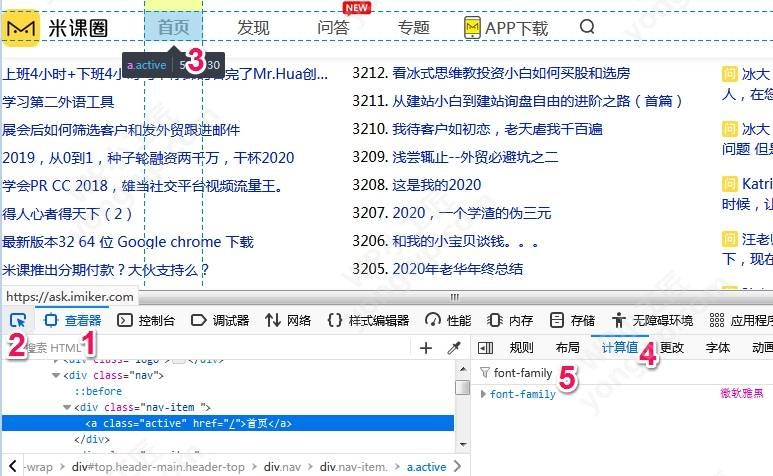Open the 内存 memory tab
This screenshot has width=773, height=476.
[x=510, y=321]
